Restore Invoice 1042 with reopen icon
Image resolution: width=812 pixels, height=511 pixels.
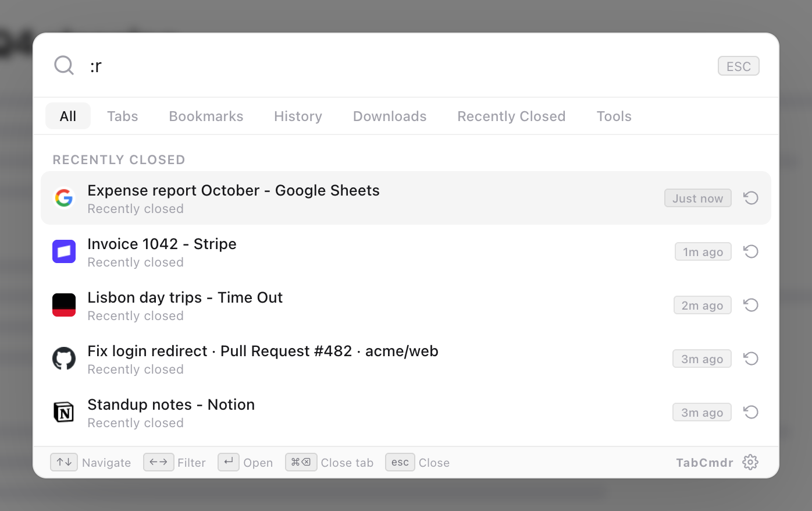(751, 251)
